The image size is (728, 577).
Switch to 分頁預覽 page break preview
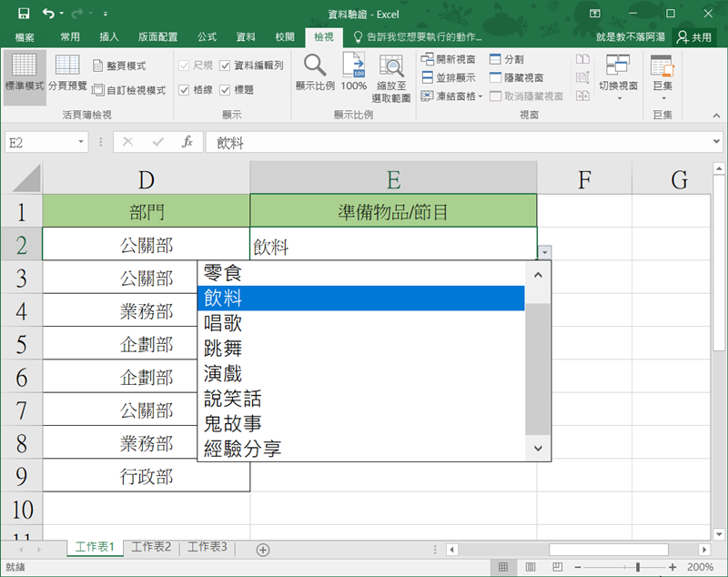tap(67, 73)
